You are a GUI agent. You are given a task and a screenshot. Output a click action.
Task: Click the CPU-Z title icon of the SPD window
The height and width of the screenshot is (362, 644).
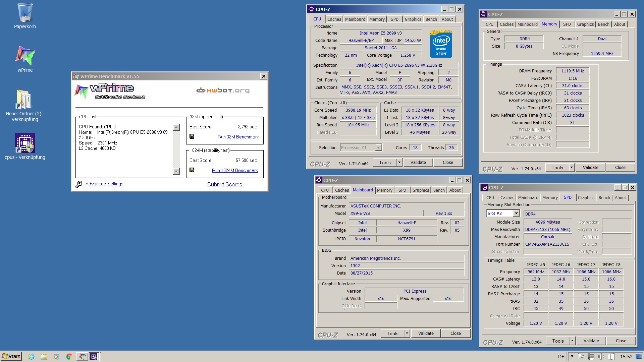point(484,187)
